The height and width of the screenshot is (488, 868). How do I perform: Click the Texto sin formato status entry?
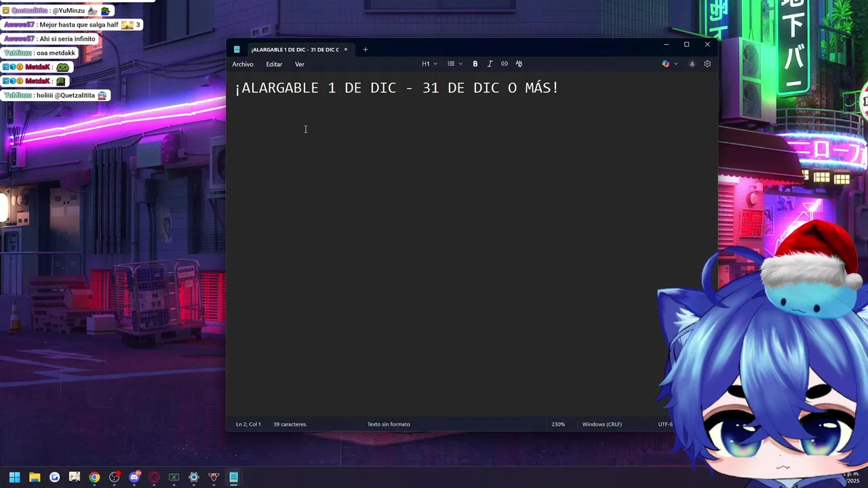click(x=389, y=424)
